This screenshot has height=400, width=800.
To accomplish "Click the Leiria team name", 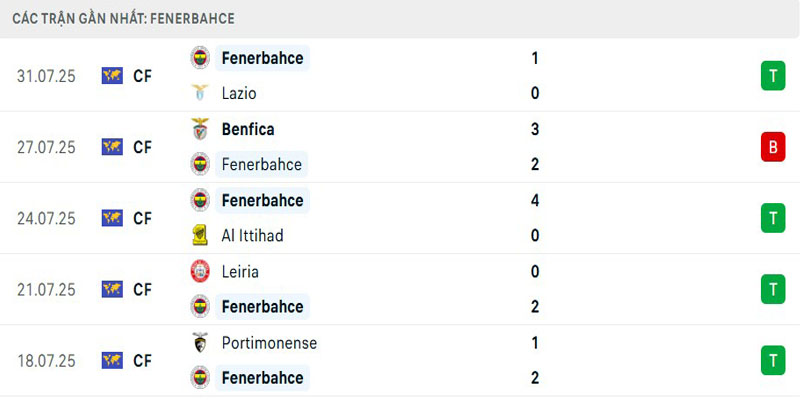I will point(241,271).
